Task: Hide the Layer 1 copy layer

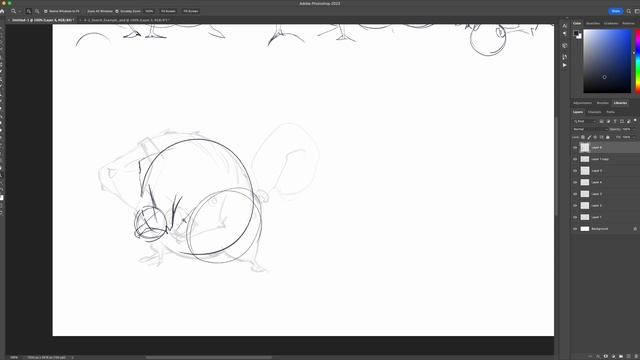Action: (575, 159)
